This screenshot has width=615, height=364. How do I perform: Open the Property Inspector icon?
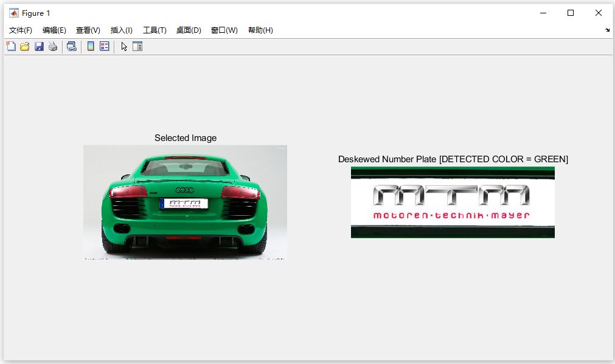pos(137,47)
